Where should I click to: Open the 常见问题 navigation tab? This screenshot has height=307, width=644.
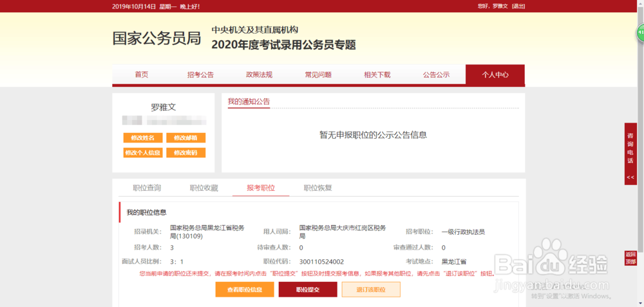click(x=318, y=75)
